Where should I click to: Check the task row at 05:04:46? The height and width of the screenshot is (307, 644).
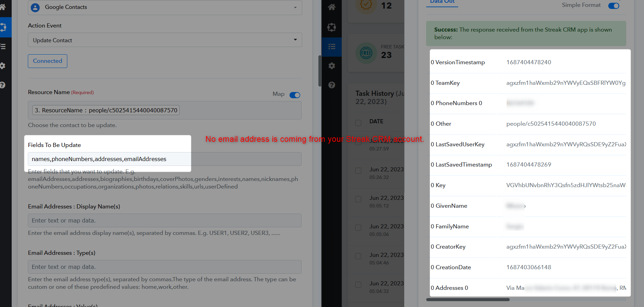[358, 256]
